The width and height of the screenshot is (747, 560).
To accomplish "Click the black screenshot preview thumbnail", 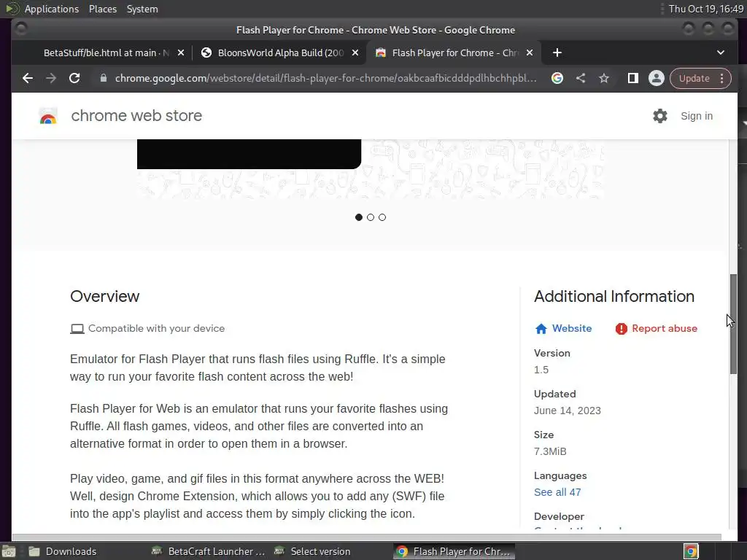I will point(249,154).
